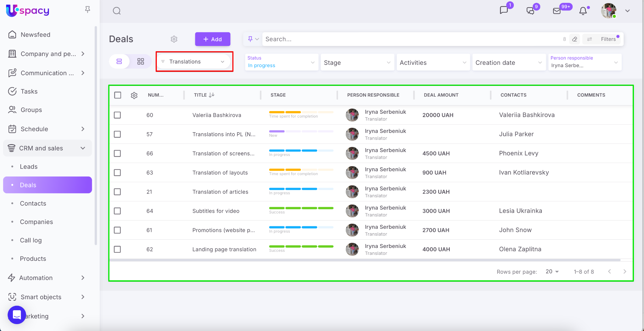Expand the Stage filter dropdown
The width and height of the screenshot is (644, 331).
coord(357,63)
